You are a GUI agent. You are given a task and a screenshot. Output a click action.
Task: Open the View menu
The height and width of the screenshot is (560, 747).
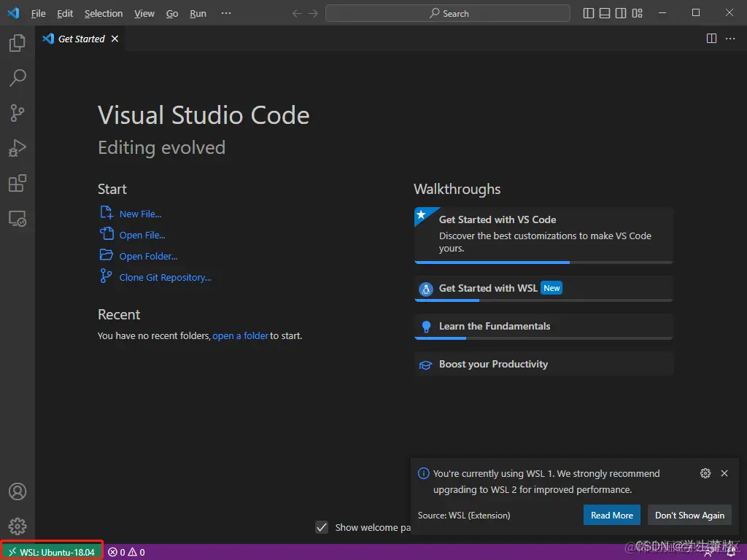point(144,13)
